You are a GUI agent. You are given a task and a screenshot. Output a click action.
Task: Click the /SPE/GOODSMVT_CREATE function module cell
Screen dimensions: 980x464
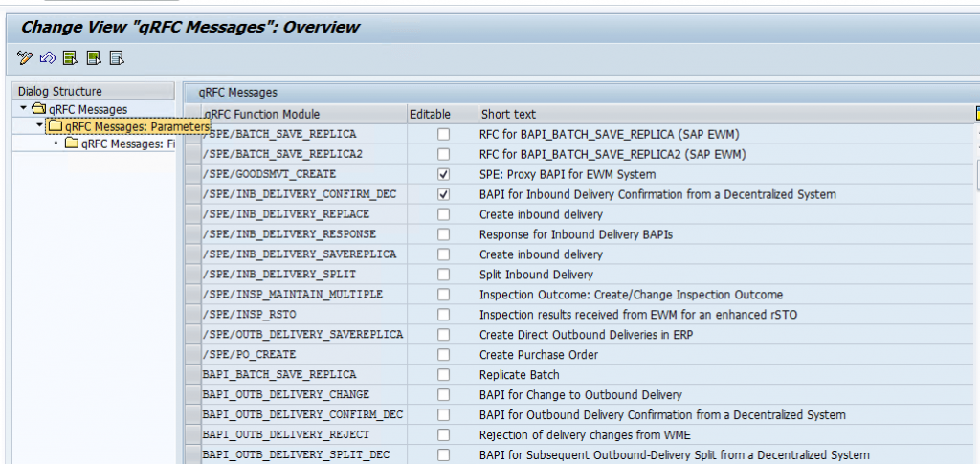pos(303,174)
